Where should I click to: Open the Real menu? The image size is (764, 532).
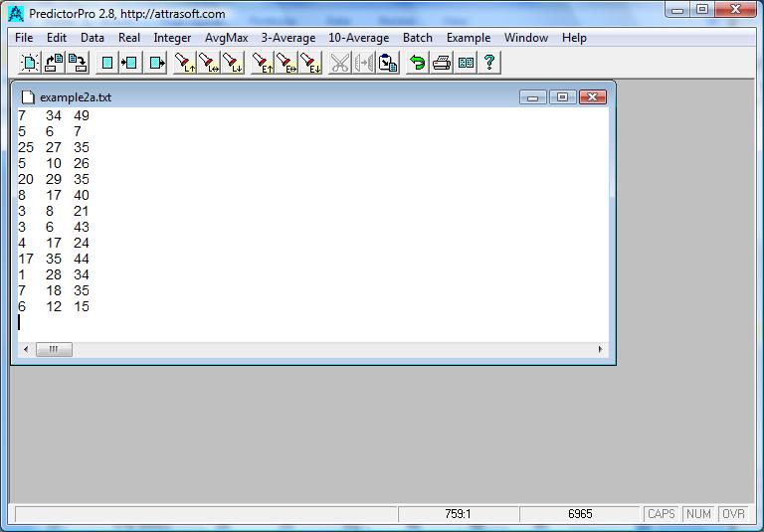[129, 38]
